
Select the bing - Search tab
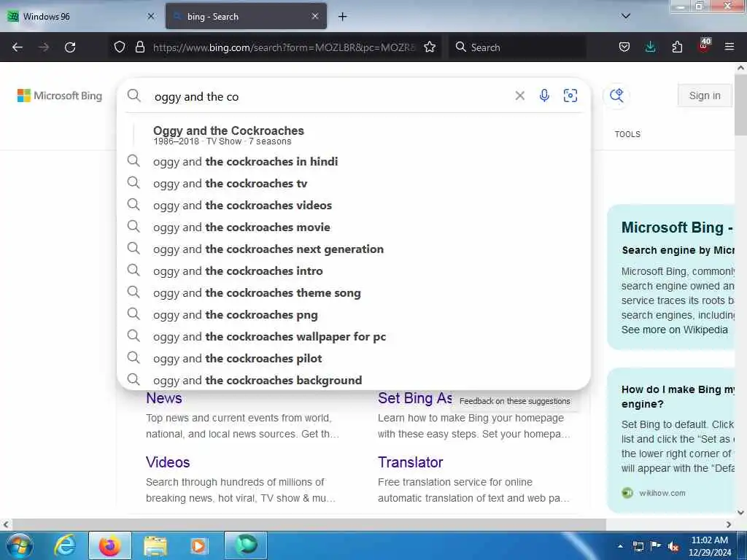coord(246,16)
